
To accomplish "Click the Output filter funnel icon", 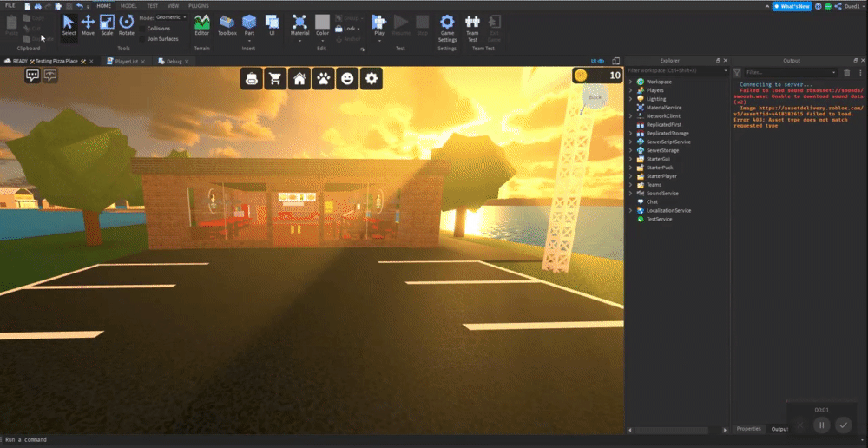I will click(x=737, y=73).
